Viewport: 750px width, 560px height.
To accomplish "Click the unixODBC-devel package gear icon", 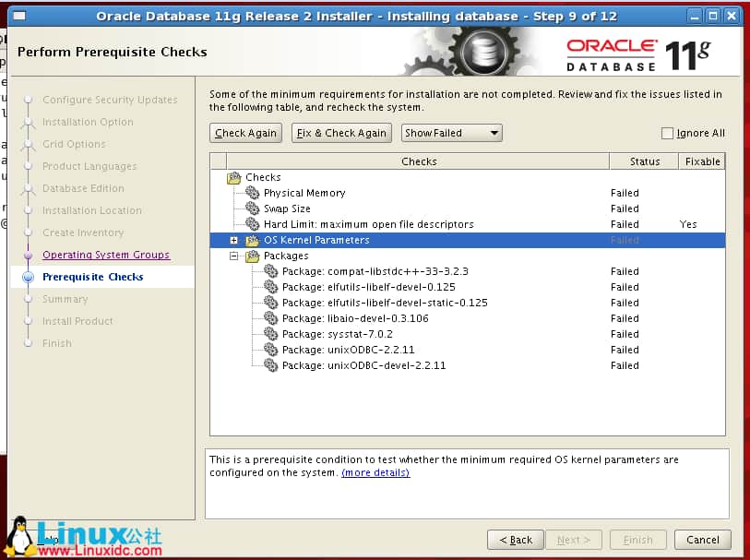I will (x=270, y=366).
